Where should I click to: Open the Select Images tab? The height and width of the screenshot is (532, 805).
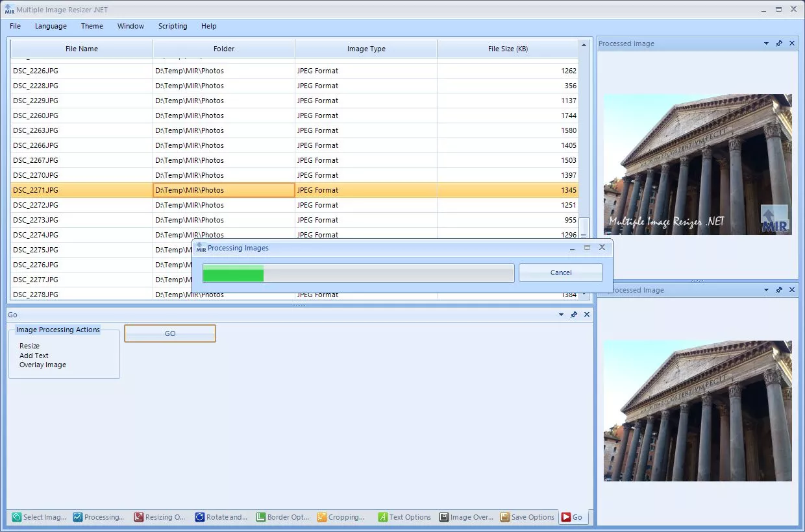pyautogui.click(x=39, y=517)
